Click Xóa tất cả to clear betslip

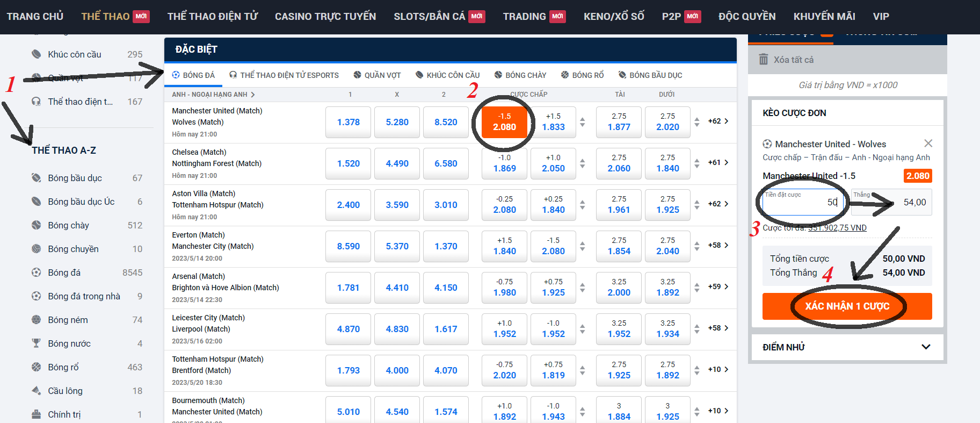(x=794, y=60)
